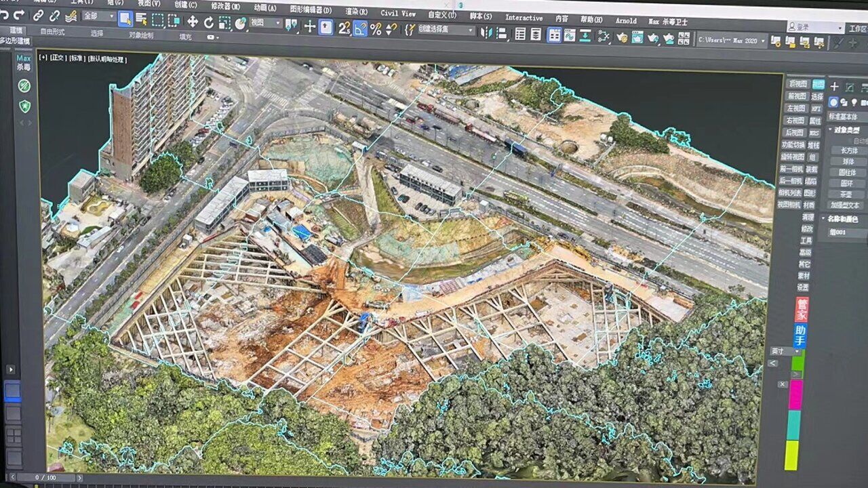Image resolution: width=868 pixels, height=488 pixels.
Task: Choose the Rectangular Selection Region icon
Action: tap(157, 20)
